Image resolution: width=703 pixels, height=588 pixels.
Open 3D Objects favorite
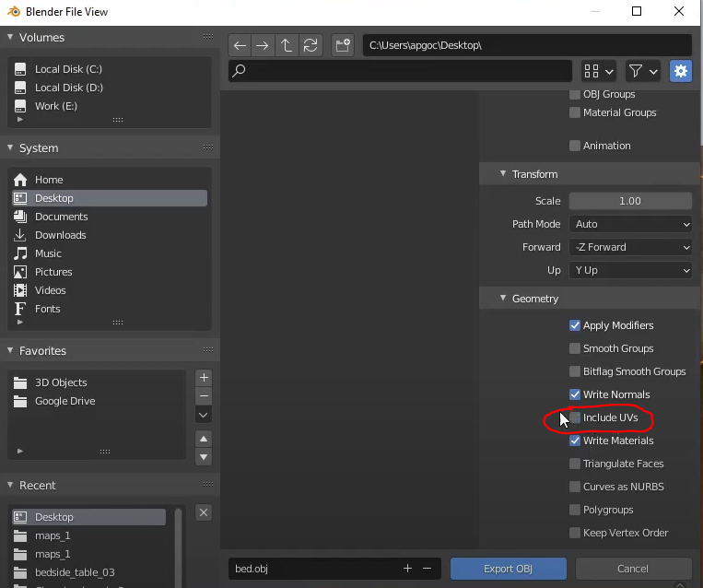99,382
